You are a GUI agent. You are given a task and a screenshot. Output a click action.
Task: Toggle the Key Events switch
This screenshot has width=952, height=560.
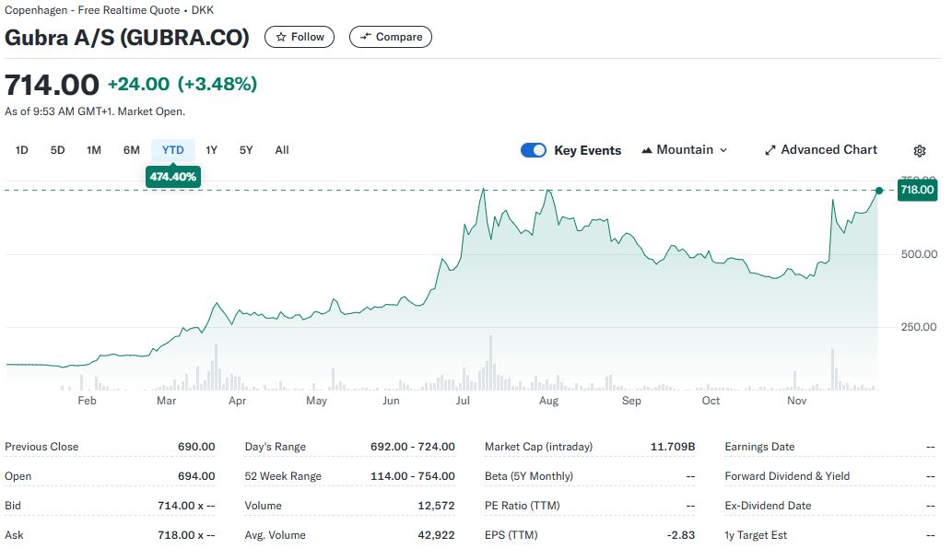[x=534, y=150]
